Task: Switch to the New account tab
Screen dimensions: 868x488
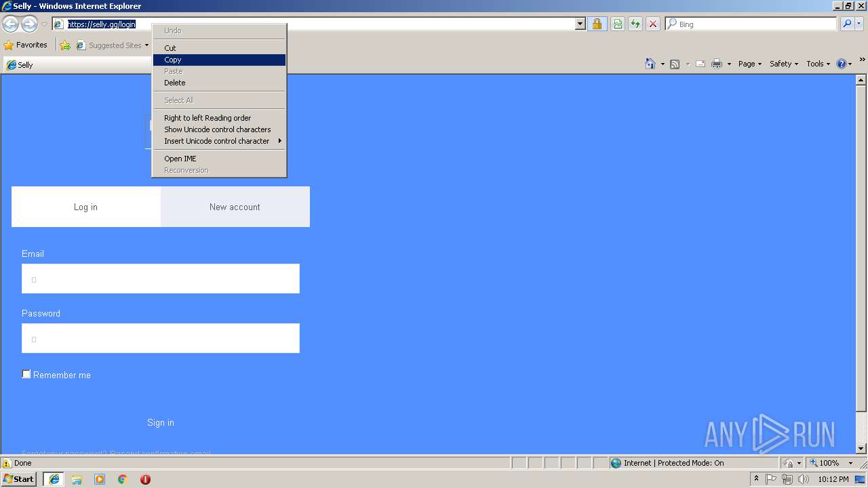Action: 235,207
